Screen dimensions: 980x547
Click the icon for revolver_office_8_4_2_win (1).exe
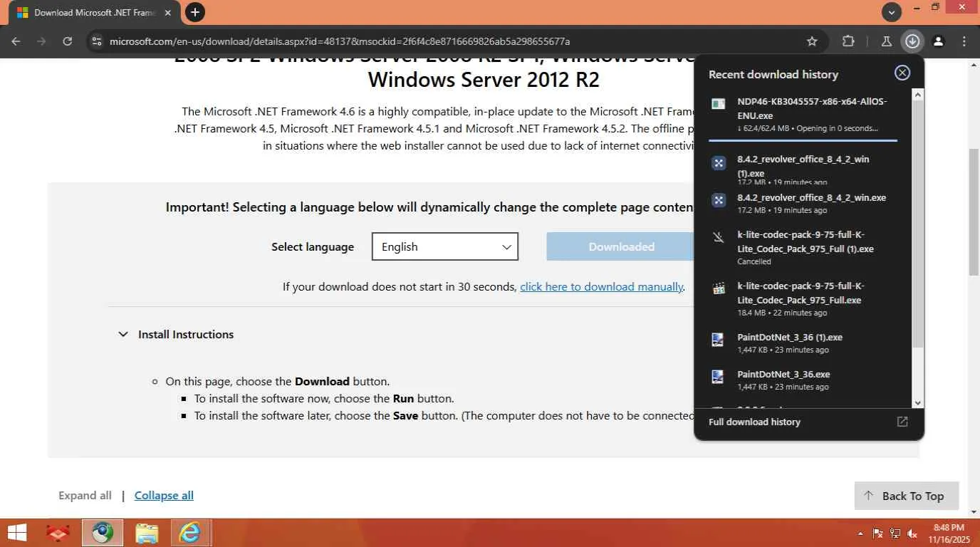[719, 163]
